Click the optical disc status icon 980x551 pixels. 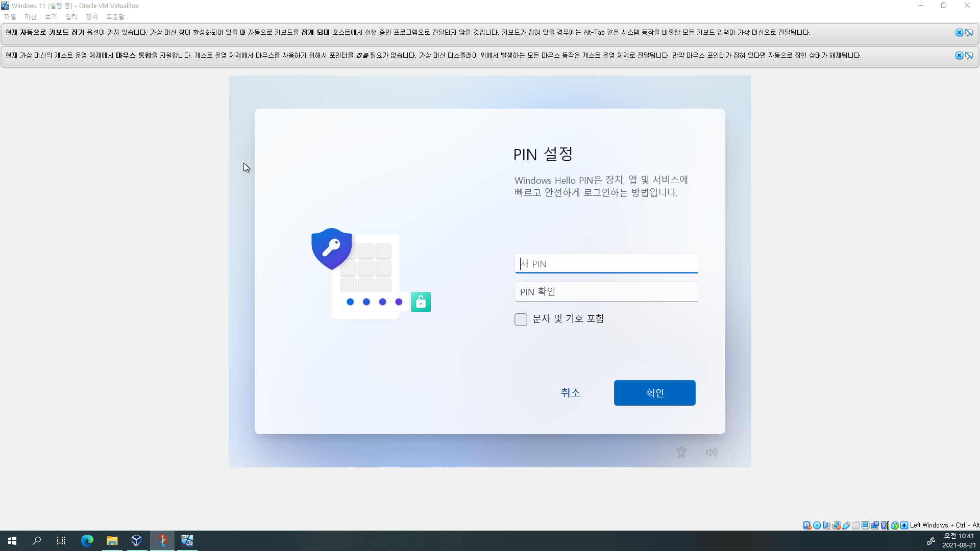(817, 525)
